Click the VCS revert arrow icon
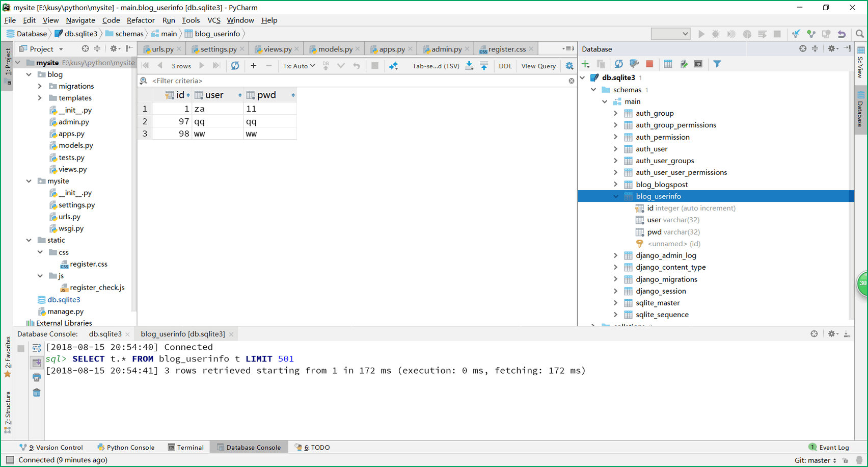 tap(842, 34)
